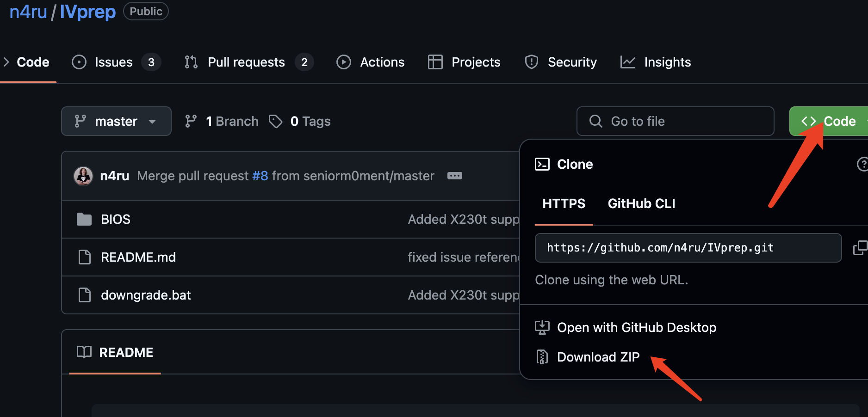Click the search magnifier icon in Go to file
Viewport: 868px width, 417px height.
point(596,121)
